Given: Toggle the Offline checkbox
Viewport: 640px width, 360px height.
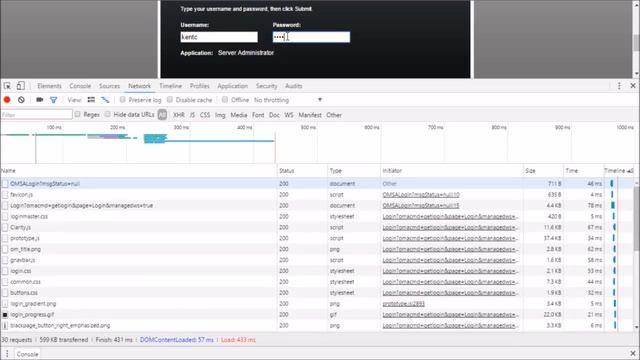Looking at the screenshot, I should [x=225, y=100].
